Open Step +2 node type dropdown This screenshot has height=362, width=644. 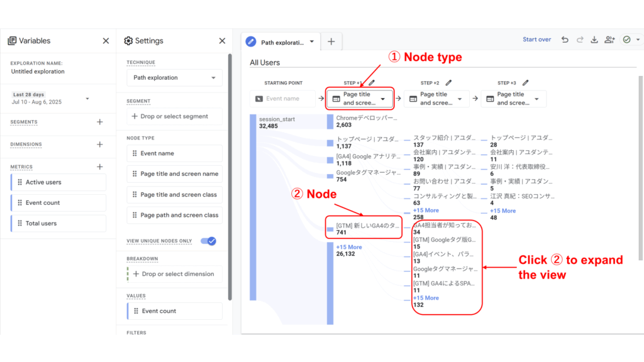(x=436, y=99)
